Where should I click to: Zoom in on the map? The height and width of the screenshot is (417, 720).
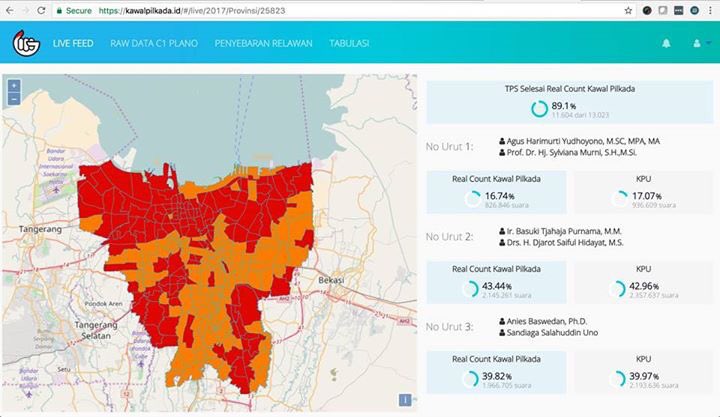(x=14, y=85)
